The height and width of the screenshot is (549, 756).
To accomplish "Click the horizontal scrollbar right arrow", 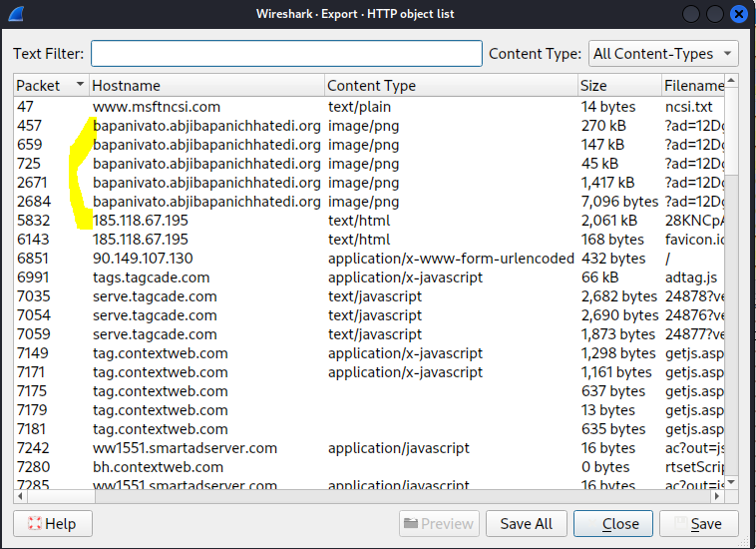I will (718, 496).
